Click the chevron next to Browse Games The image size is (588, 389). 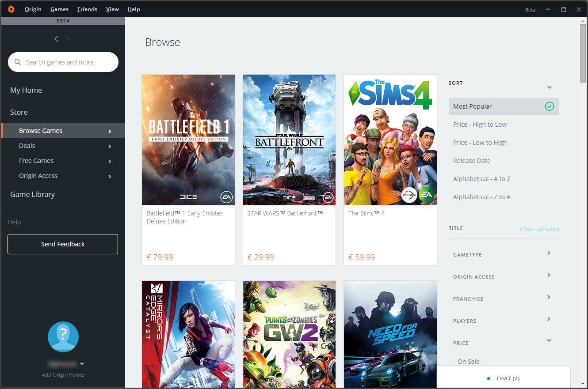tap(109, 131)
